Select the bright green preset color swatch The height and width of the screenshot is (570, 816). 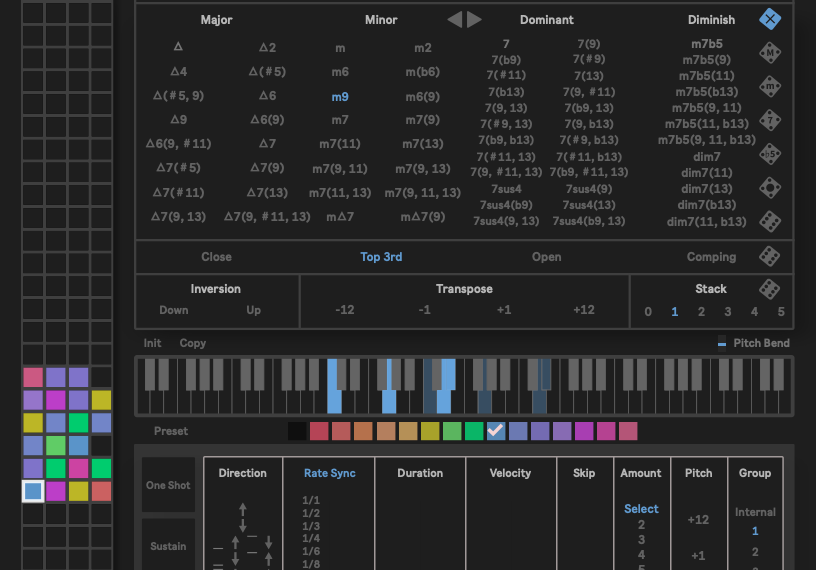[474, 431]
